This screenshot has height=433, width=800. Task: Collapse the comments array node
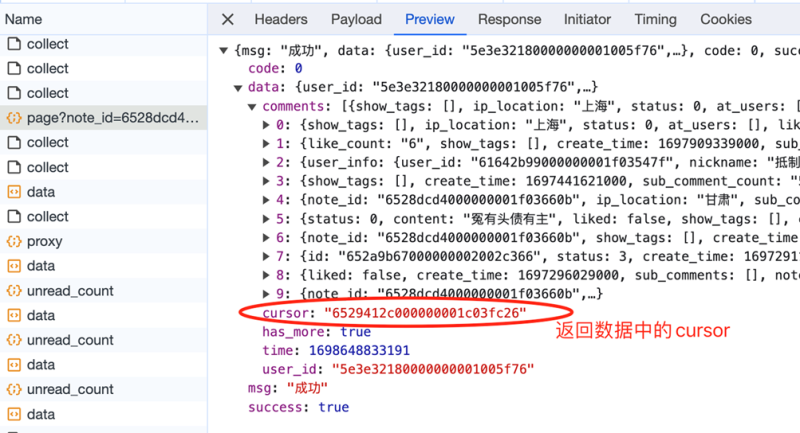pyautogui.click(x=252, y=107)
